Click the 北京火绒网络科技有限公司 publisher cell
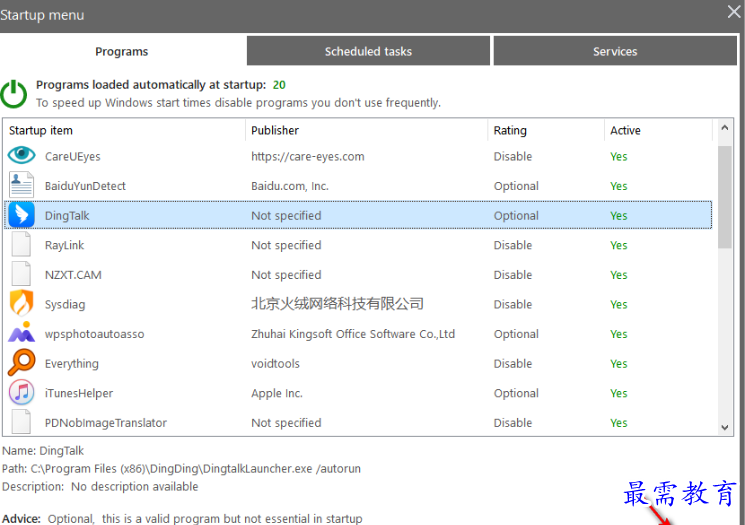The height and width of the screenshot is (525, 745). tap(337, 304)
